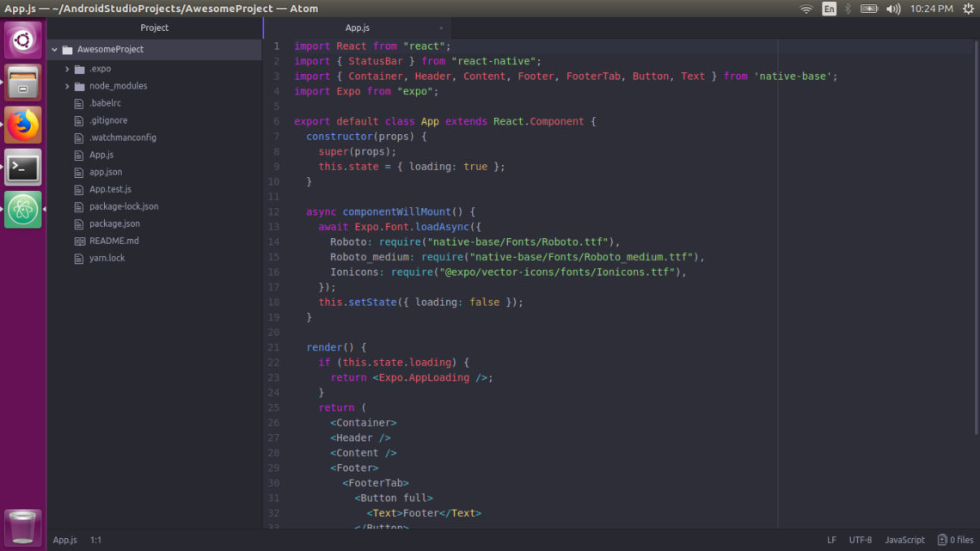Click the green Atom icon in the dock
Screen dimensions: 980x551
click(21, 209)
